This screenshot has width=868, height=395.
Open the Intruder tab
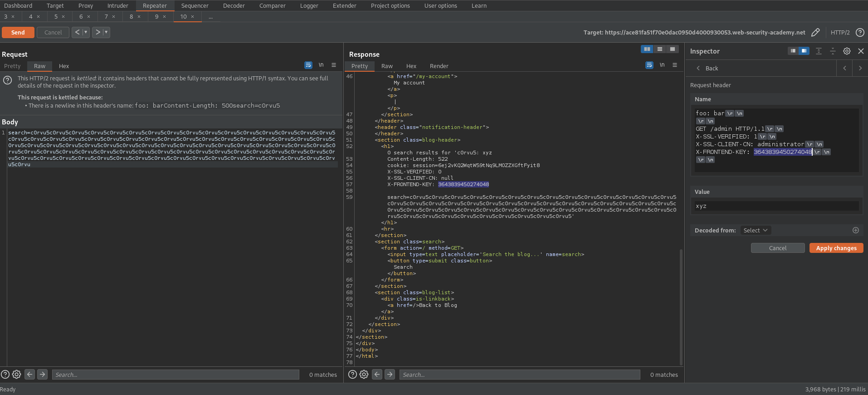pyautogui.click(x=118, y=5)
